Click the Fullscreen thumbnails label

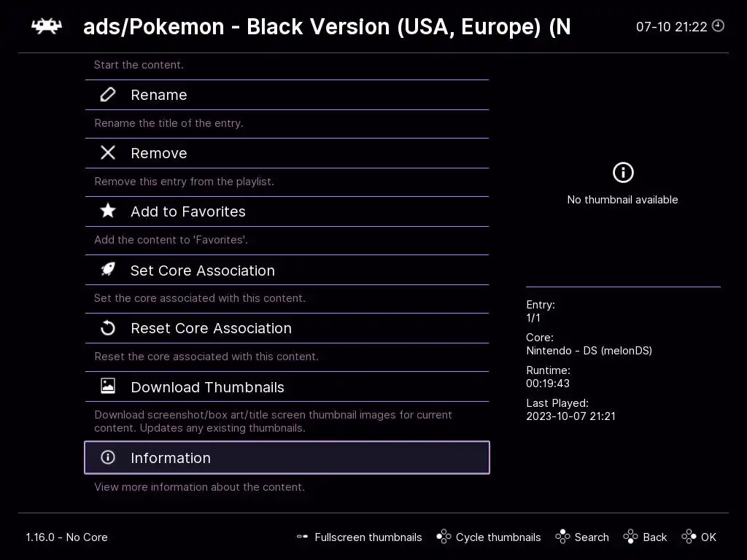368,537
